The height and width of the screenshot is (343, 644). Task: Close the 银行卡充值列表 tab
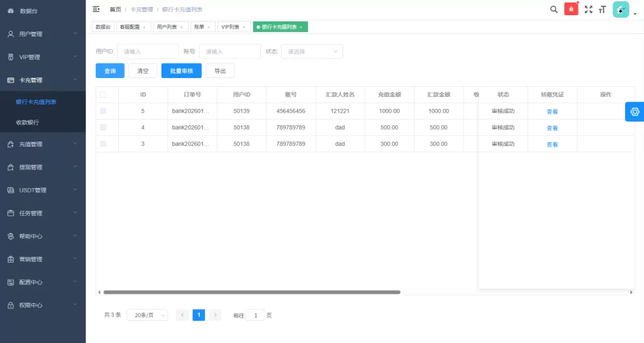[x=301, y=27]
